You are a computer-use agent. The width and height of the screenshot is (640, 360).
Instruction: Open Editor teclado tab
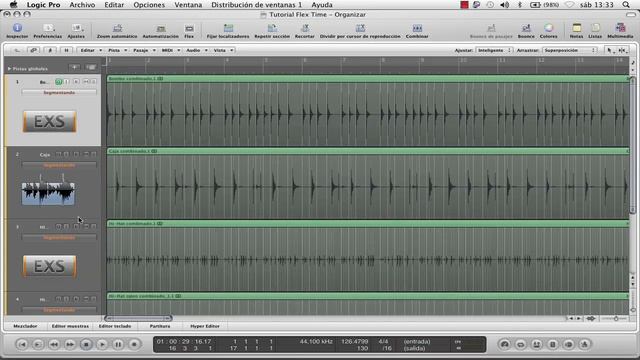tap(115, 326)
